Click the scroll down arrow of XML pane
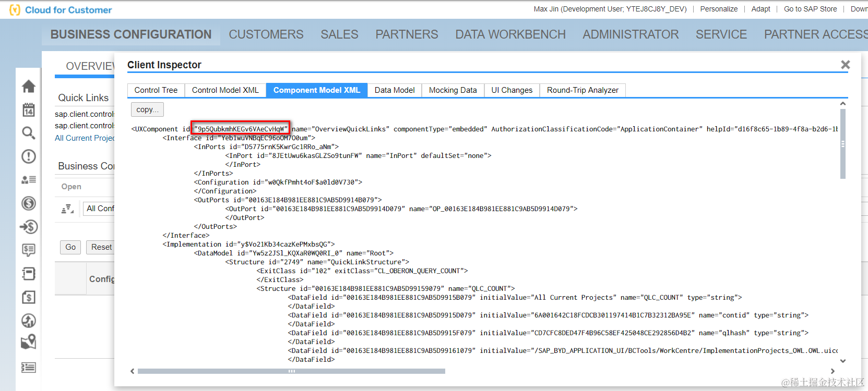Viewport: 868px width, 391px height. click(x=843, y=361)
